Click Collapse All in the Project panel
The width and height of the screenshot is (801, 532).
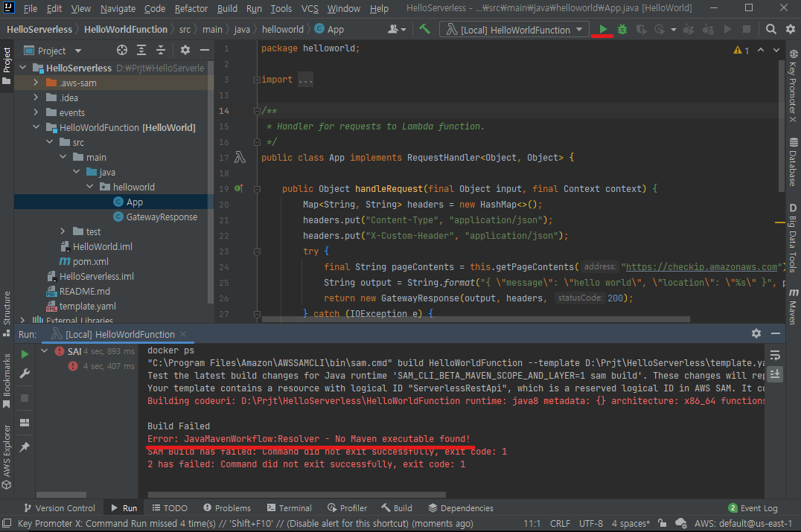(161, 50)
